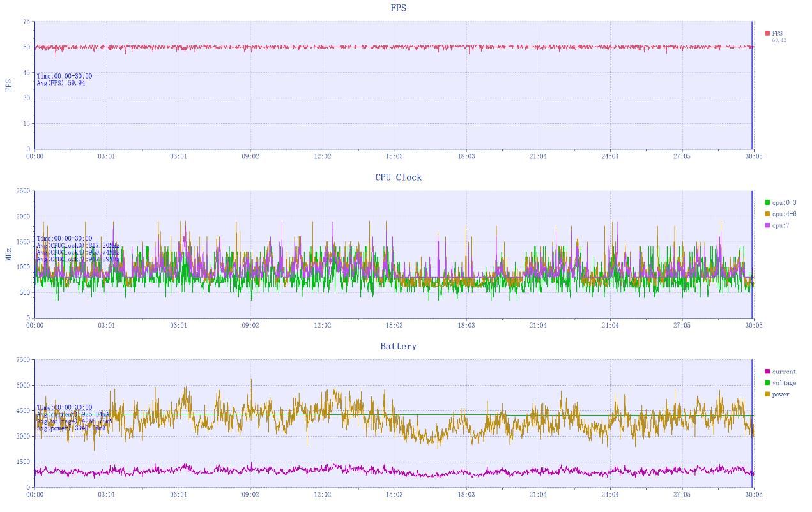Select the cpu:0-3 legend label

click(785, 203)
